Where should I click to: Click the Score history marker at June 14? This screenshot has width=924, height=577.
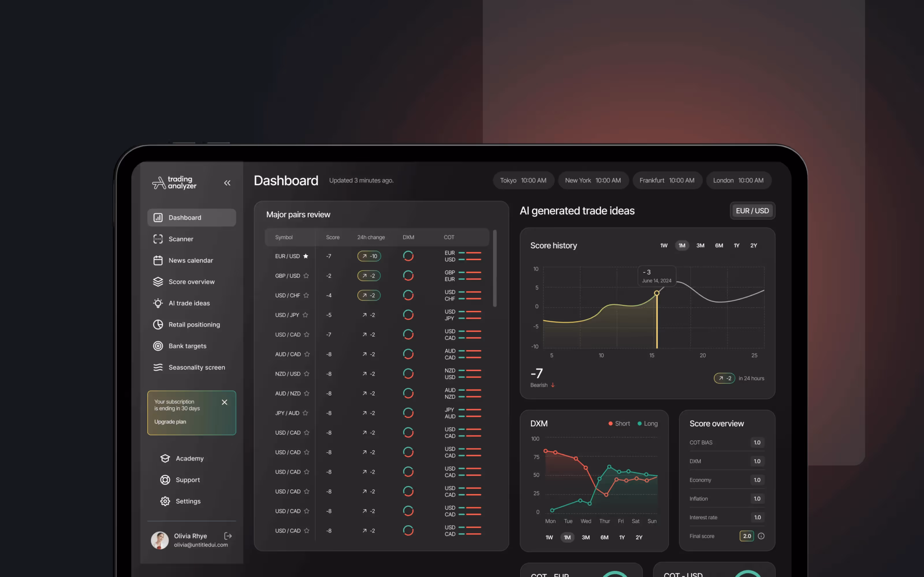[x=656, y=293]
